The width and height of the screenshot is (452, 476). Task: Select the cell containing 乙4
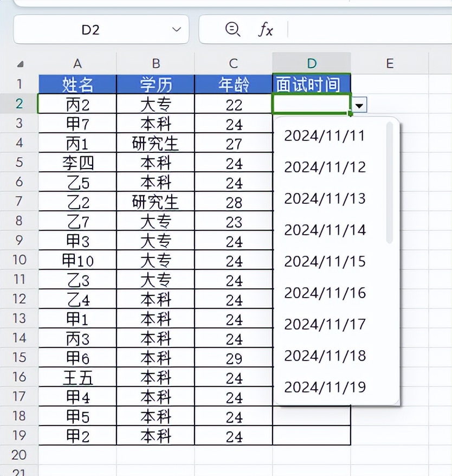[x=78, y=299]
